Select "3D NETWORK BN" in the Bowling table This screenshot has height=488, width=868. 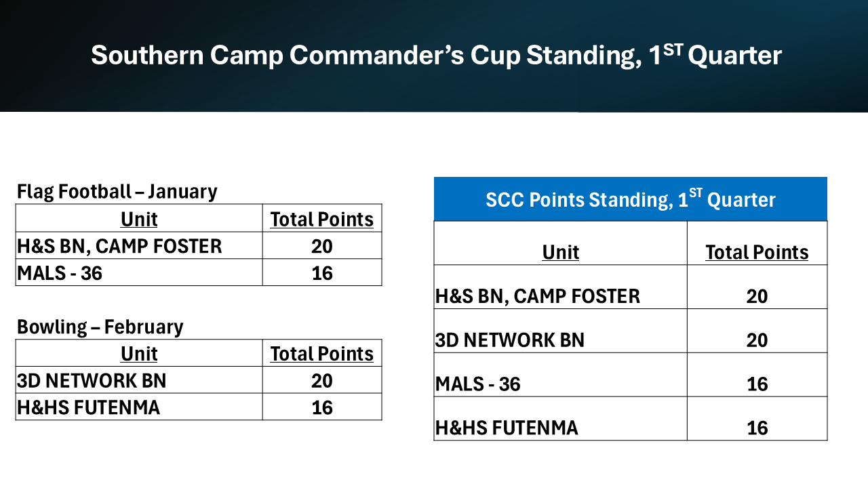point(92,381)
